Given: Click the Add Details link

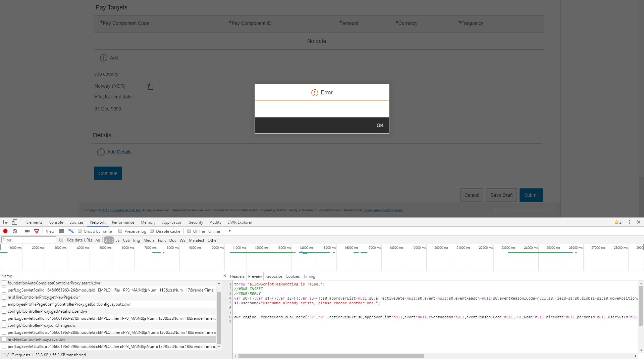Looking at the screenshot, I should [119, 152].
